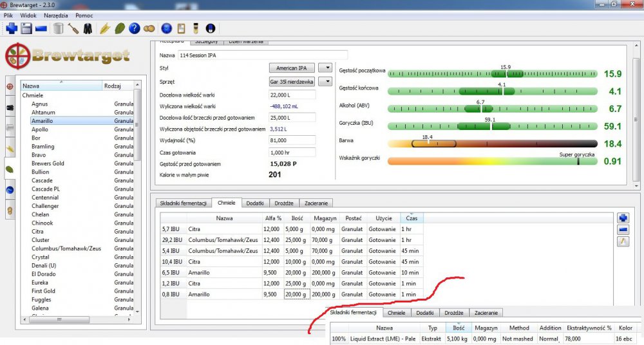
Task: Click the blue plus new recipe icon
Action: point(11,28)
